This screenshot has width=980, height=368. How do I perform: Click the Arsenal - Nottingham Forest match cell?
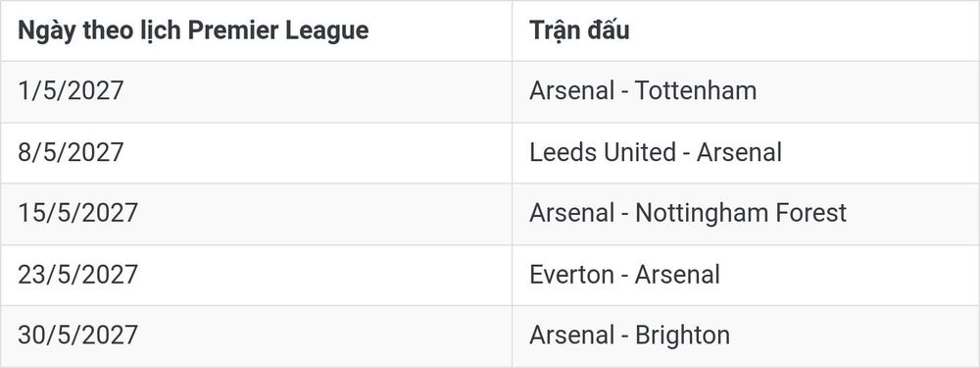point(746,213)
